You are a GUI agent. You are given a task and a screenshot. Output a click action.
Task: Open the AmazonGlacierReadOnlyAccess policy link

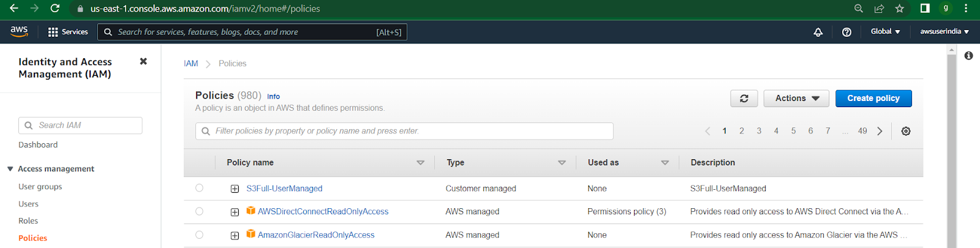coord(316,235)
